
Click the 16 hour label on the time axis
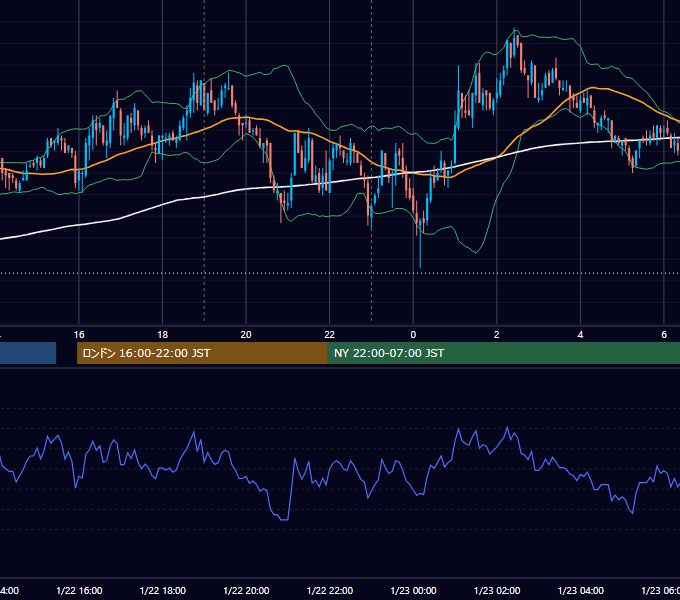coord(79,335)
